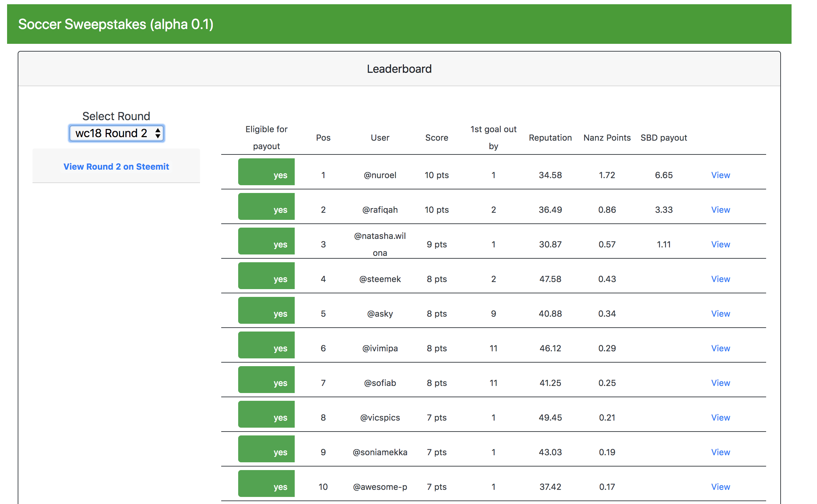The height and width of the screenshot is (504, 817).
Task: Click View Round 2 on Steemit link
Action: (x=116, y=166)
